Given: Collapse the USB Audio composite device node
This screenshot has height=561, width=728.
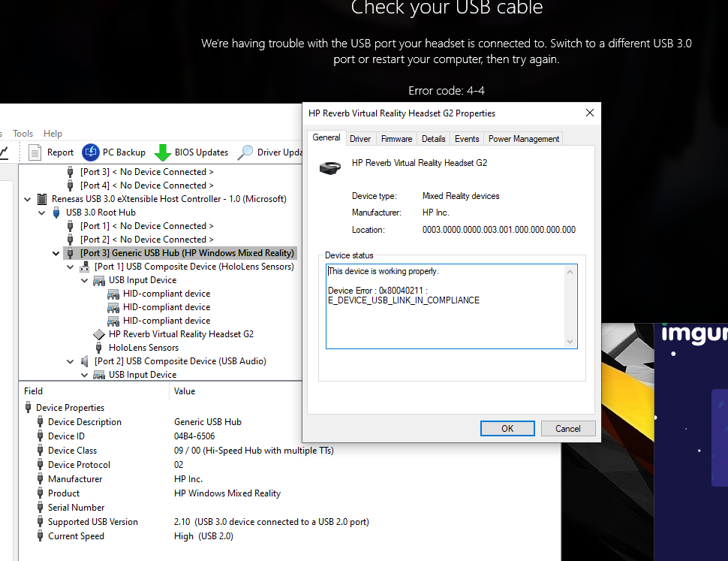Looking at the screenshot, I should pyautogui.click(x=70, y=361).
